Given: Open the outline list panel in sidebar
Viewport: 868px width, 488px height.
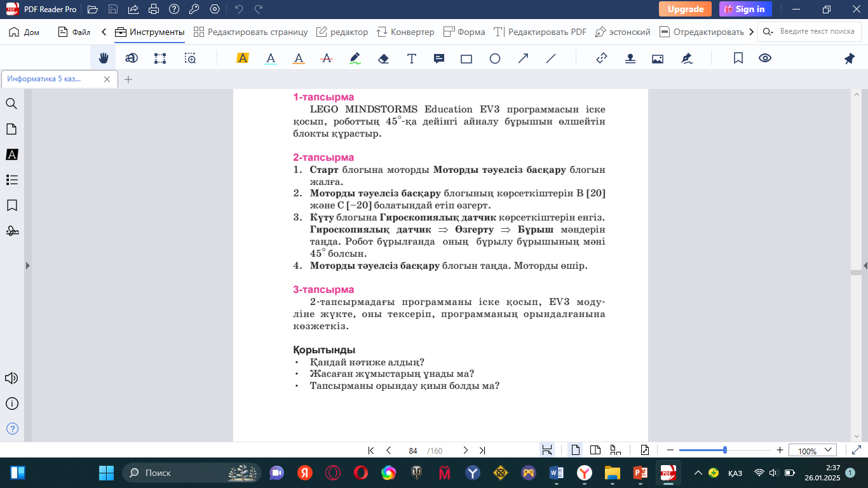Looking at the screenshot, I should (11, 180).
